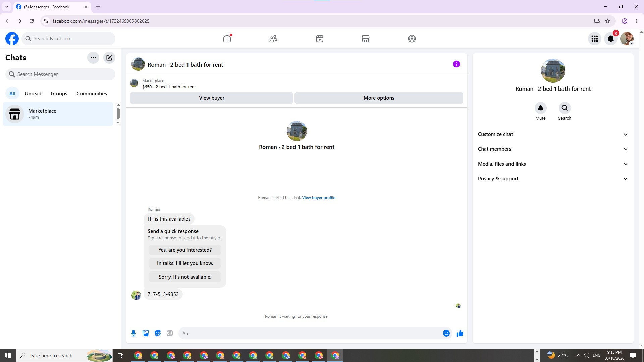Expand Privacy & support section
The height and width of the screenshot is (362, 644).
pyautogui.click(x=553, y=179)
